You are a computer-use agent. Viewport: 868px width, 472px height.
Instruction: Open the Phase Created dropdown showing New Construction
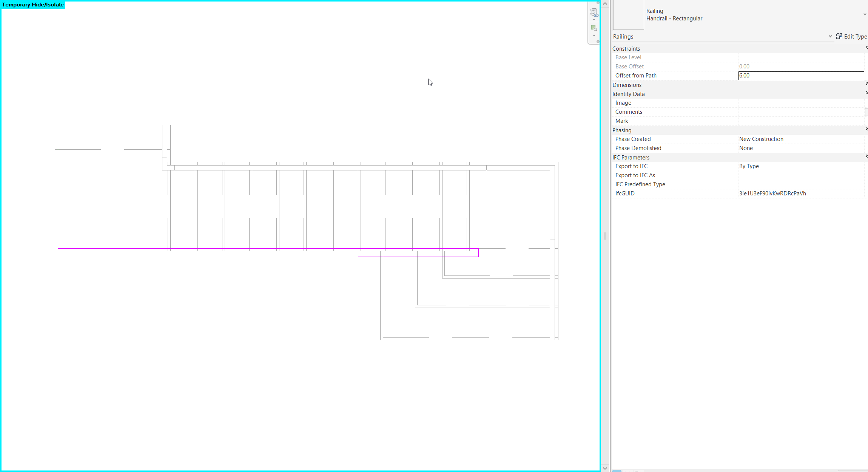(800, 139)
